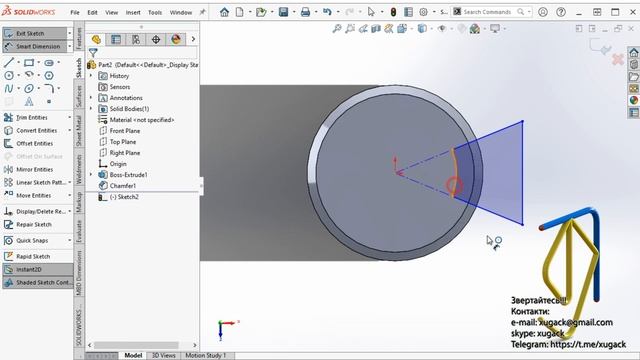Click Mirror Entities

(x=29, y=169)
